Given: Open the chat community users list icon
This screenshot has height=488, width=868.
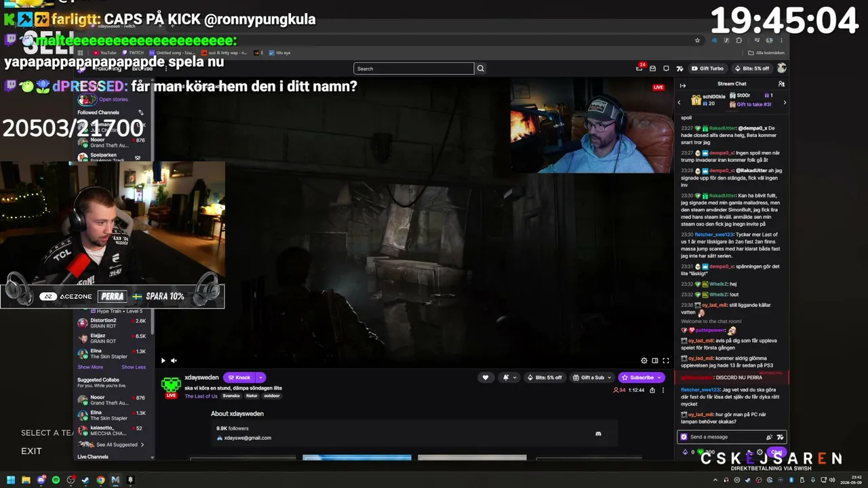Looking at the screenshot, I should 781,84.
